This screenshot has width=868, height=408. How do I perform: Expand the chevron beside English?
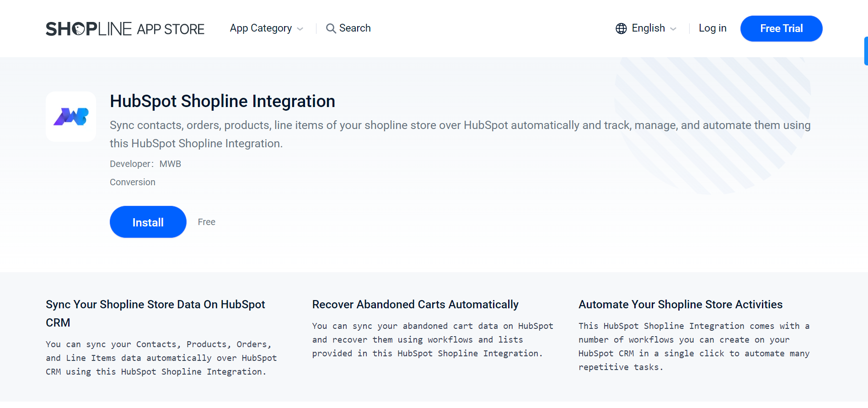point(673,29)
